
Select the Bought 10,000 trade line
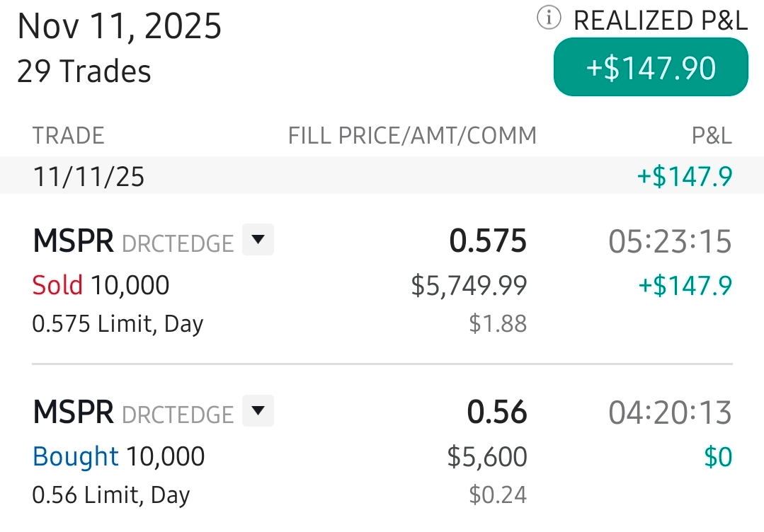(x=118, y=456)
